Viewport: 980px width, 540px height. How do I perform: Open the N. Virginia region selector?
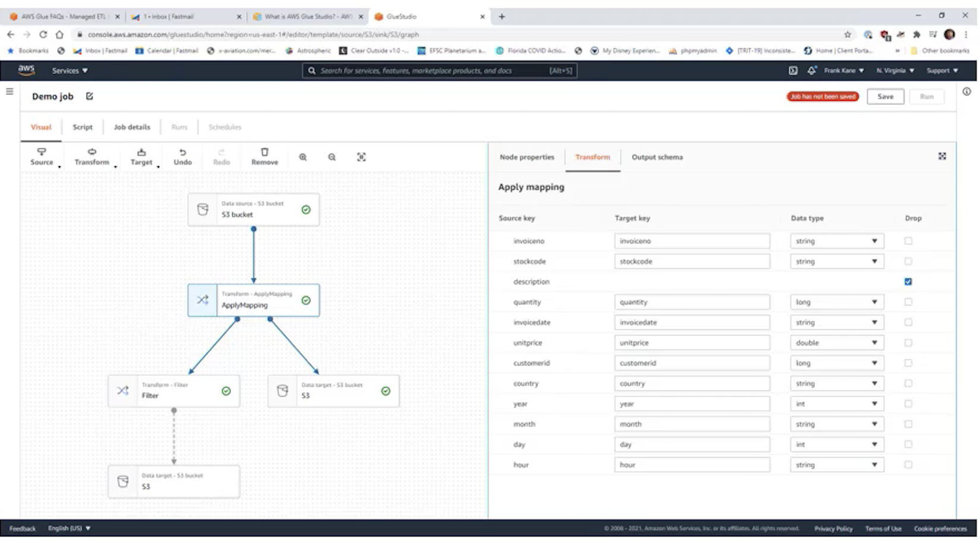895,71
